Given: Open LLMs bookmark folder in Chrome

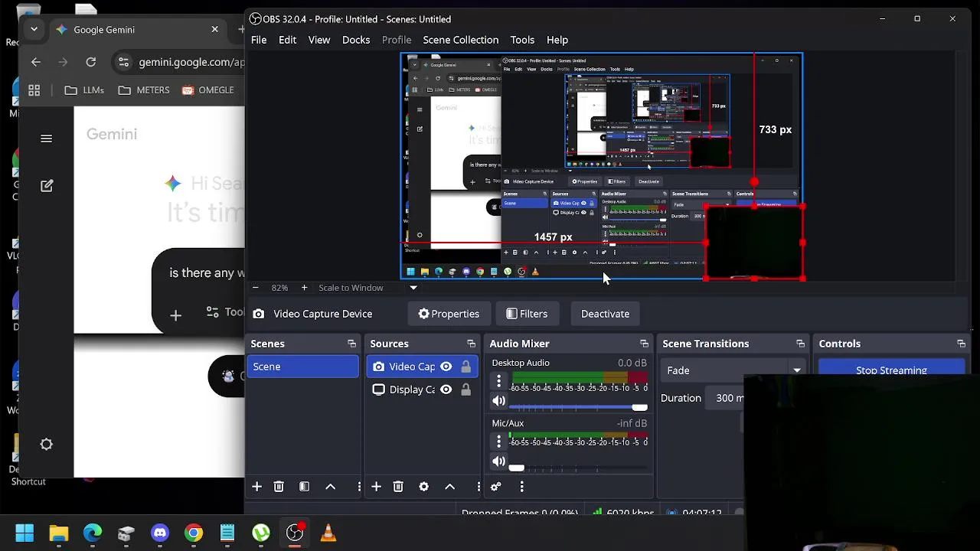Looking at the screenshot, I should (84, 90).
